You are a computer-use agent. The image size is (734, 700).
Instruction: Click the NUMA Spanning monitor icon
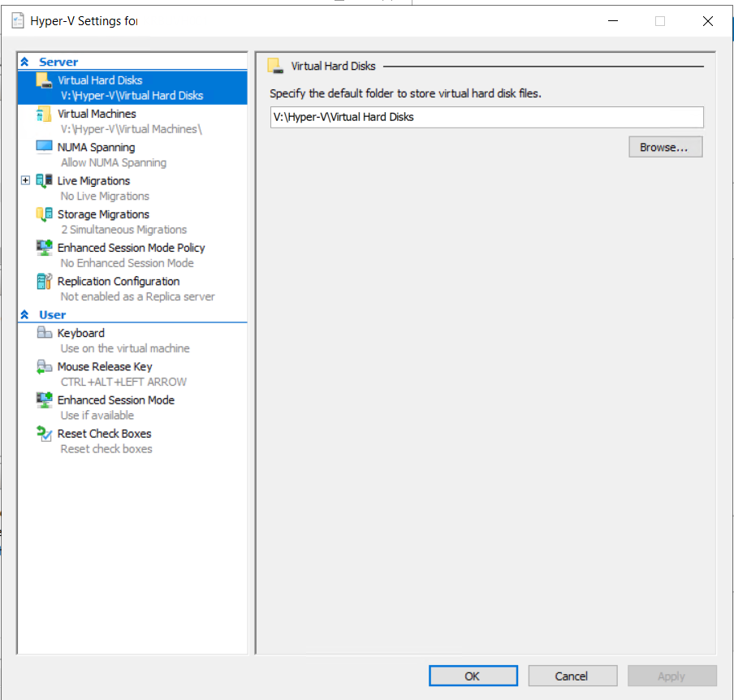click(44, 146)
